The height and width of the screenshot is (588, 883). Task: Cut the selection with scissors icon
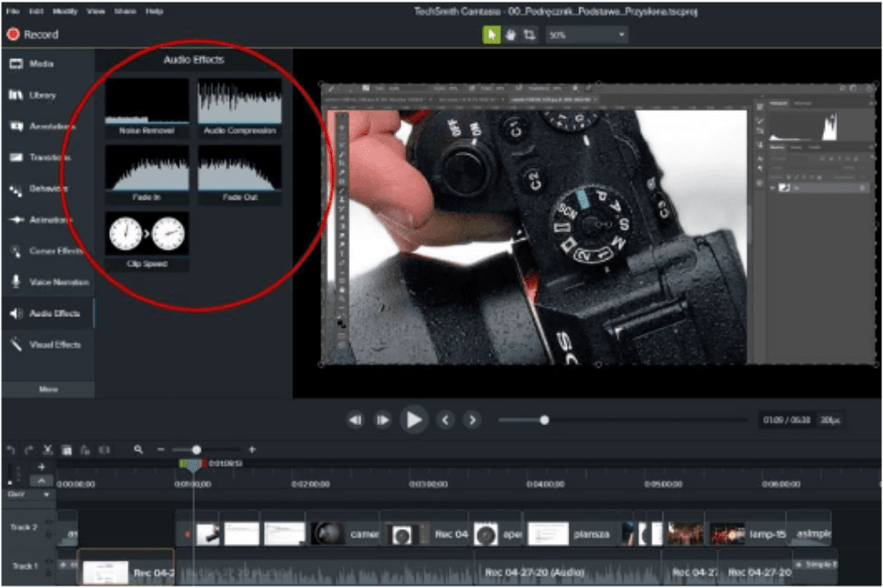pyautogui.click(x=48, y=450)
